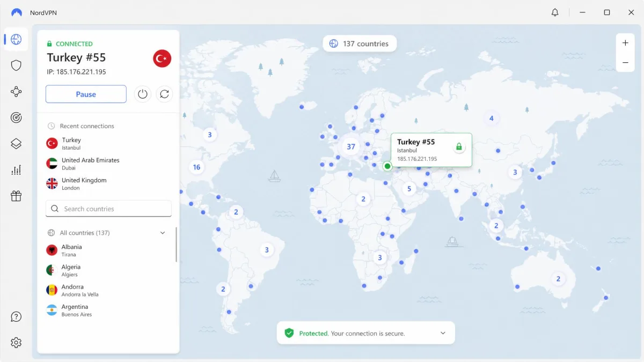Click the green connected Istanbul map dot
644x362 pixels.
tap(387, 166)
